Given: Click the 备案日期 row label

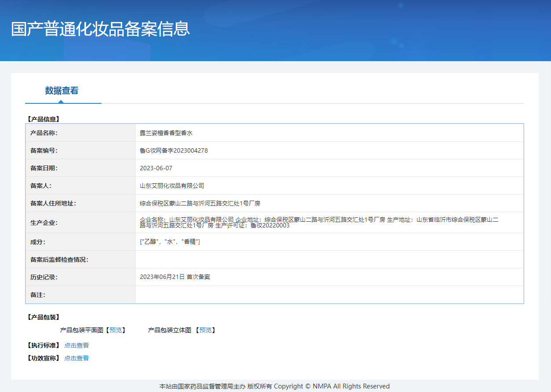Looking at the screenshot, I should click(44, 168).
